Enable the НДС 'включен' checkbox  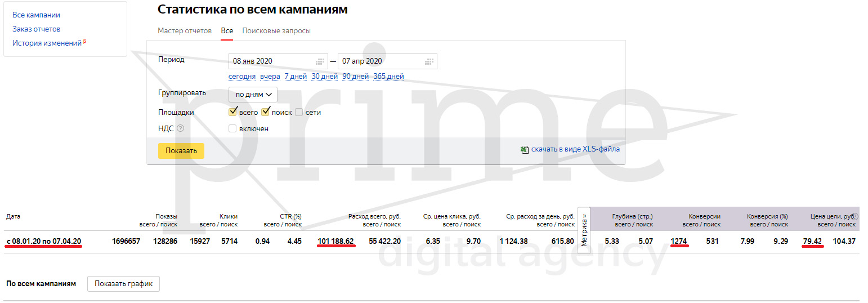(232, 128)
